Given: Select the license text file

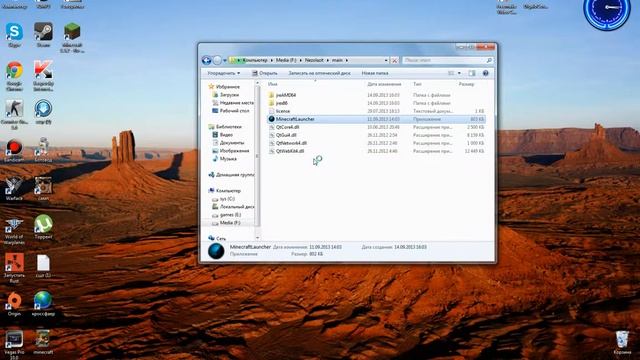Looking at the screenshot, I should tap(282, 111).
